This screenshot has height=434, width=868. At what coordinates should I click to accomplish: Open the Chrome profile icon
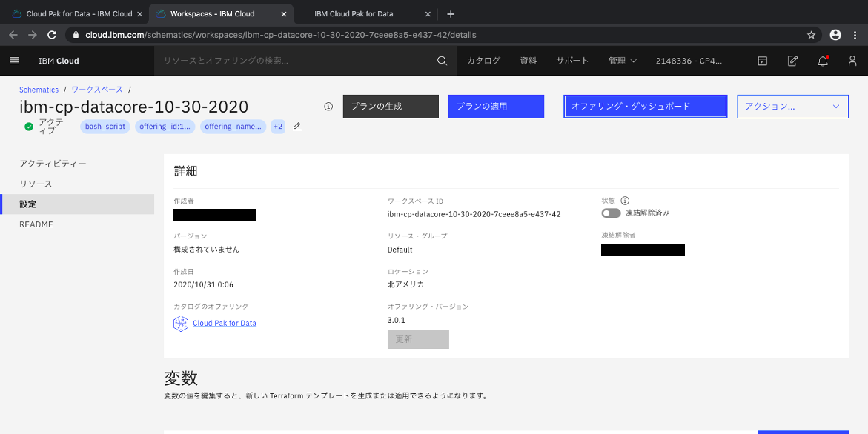835,35
